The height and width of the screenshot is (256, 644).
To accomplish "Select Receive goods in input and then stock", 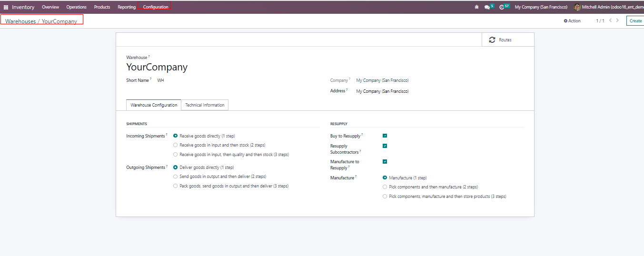I will [176, 145].
